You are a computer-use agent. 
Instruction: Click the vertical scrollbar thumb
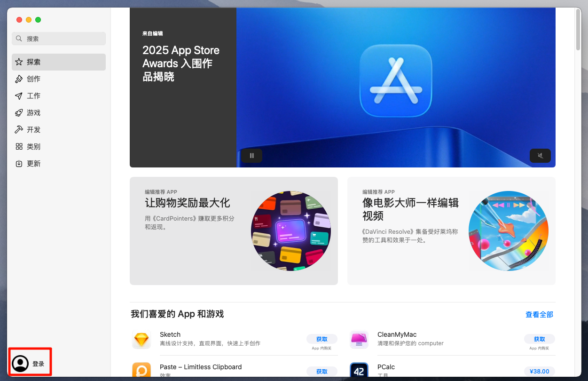578,29
